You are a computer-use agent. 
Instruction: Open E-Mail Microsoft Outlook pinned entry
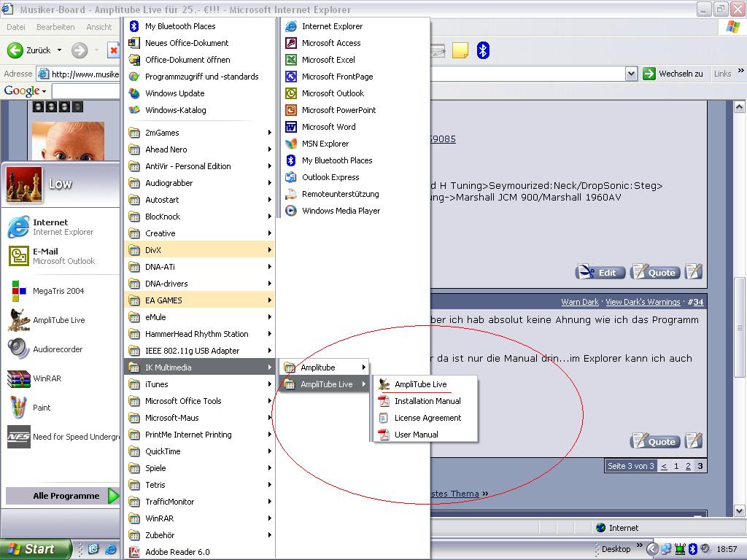(62, 256)
